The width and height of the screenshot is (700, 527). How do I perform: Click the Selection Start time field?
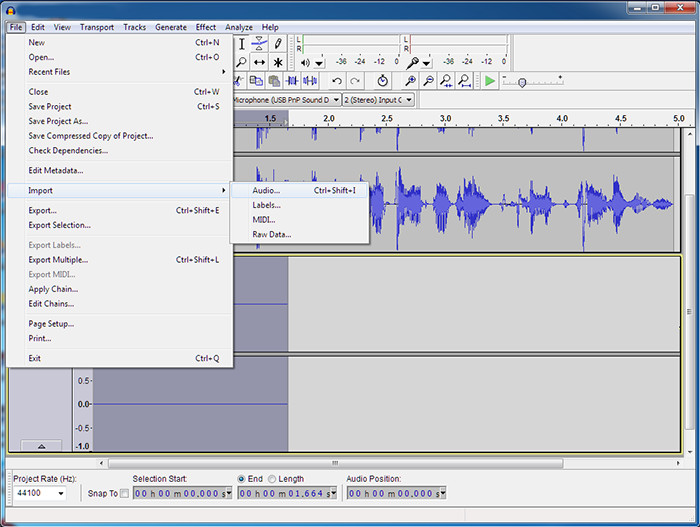pos(181,493)
